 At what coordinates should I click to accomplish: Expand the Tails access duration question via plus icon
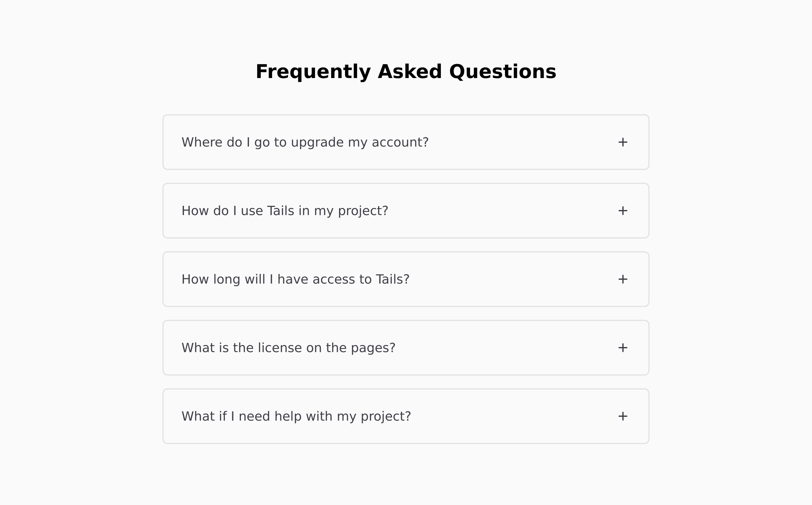coord(623,279)
